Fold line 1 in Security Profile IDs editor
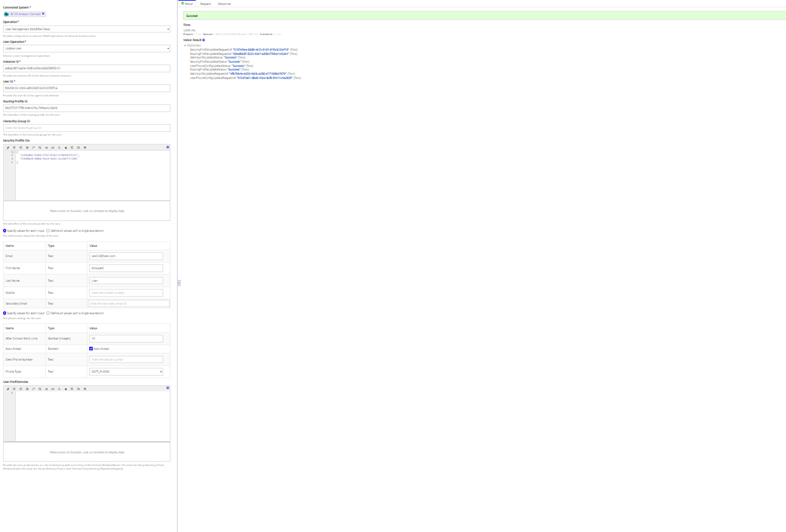The height and width of the screenshot is (532, 786). point(14,152)
